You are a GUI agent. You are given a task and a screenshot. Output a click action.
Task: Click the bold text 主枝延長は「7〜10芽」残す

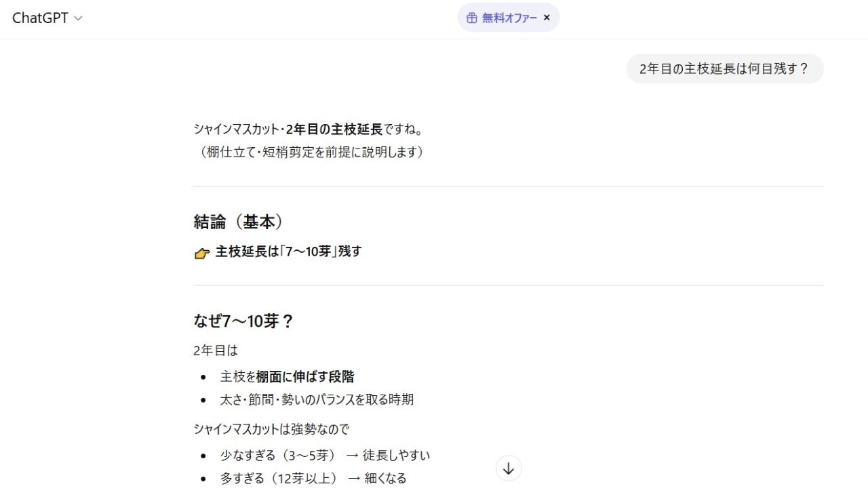pyautogui.click(x=288, y=252)
